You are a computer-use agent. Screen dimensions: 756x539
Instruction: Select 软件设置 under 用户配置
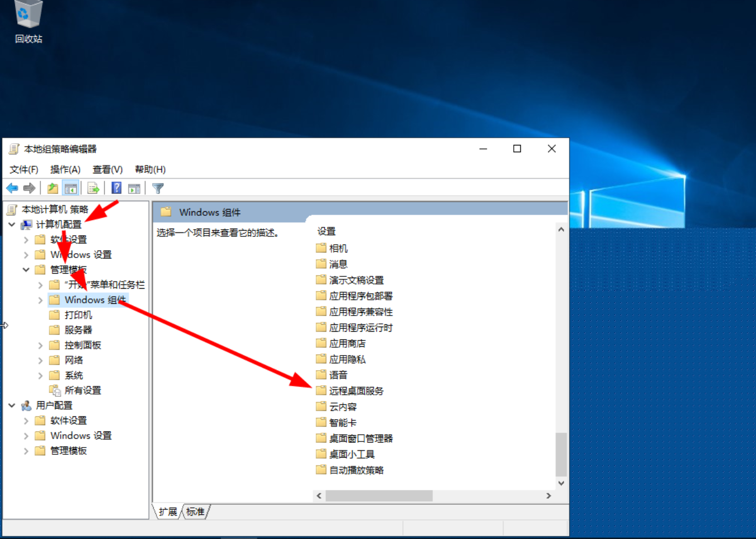click(69, 420)
